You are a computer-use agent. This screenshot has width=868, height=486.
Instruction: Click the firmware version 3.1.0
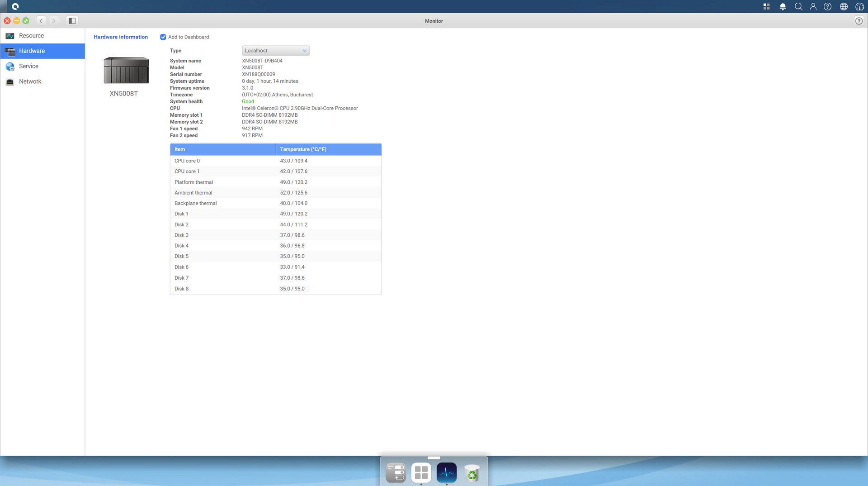247,88
